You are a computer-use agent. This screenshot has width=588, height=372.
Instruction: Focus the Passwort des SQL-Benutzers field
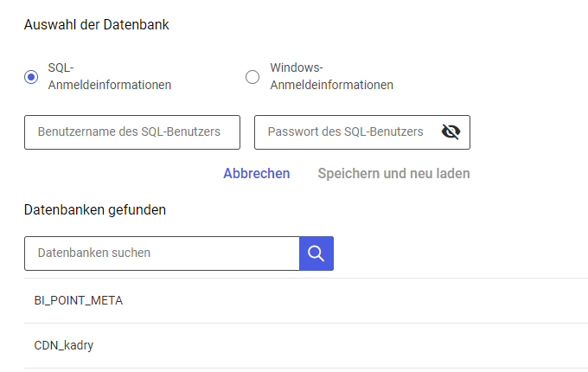[361, 132]
